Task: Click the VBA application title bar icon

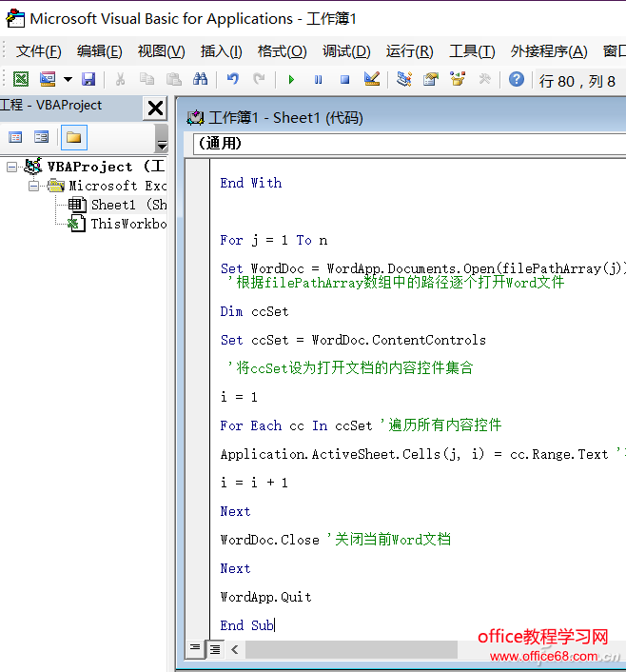Action: 15,18
